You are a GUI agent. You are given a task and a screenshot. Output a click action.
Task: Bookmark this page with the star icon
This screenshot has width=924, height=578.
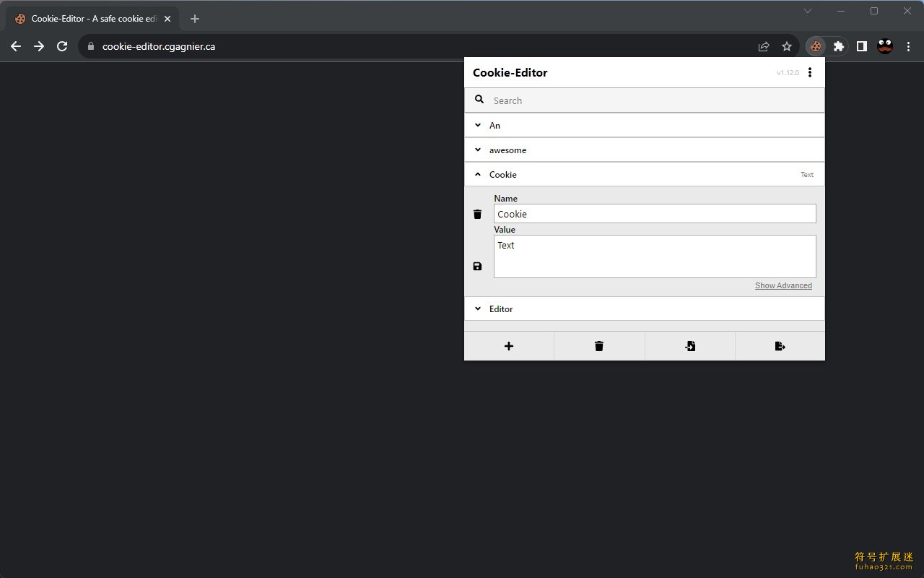click(787, 46)
